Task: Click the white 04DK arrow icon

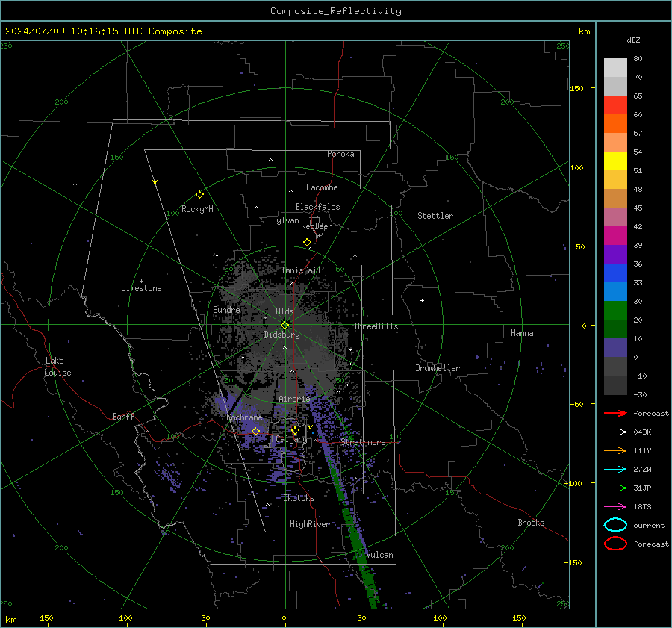Action: click(x=615, y=432)
